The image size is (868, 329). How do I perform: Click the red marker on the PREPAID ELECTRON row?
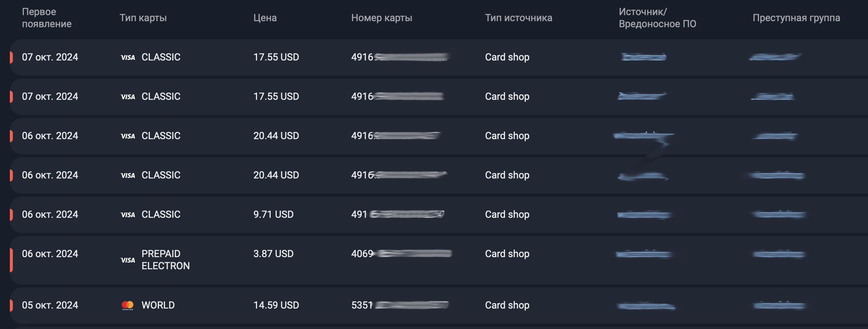11,260
